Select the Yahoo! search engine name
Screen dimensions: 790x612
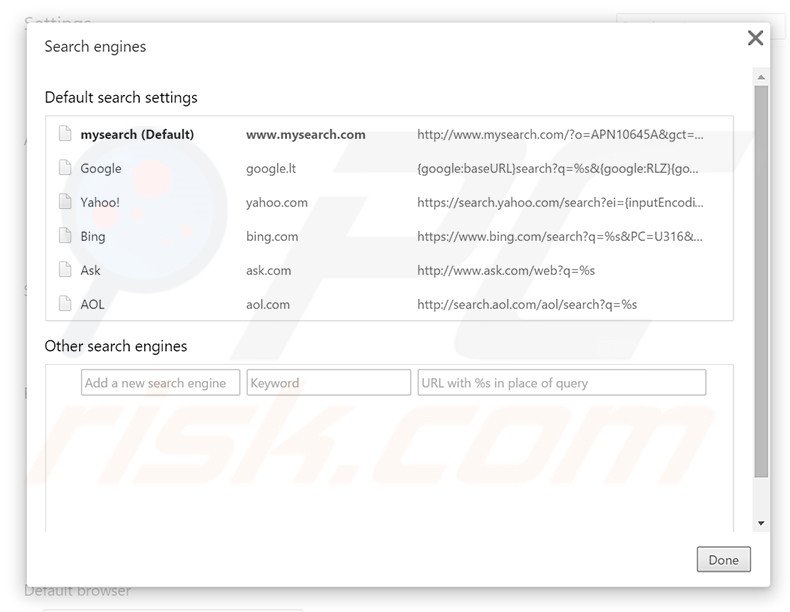pos(100,202)
